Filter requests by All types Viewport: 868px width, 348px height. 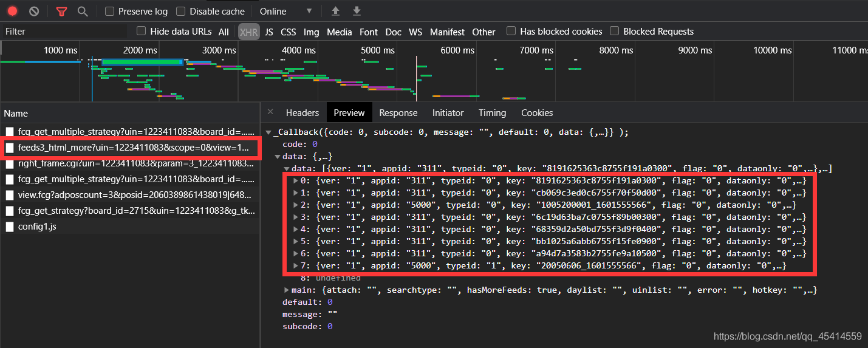pos(224,32)
